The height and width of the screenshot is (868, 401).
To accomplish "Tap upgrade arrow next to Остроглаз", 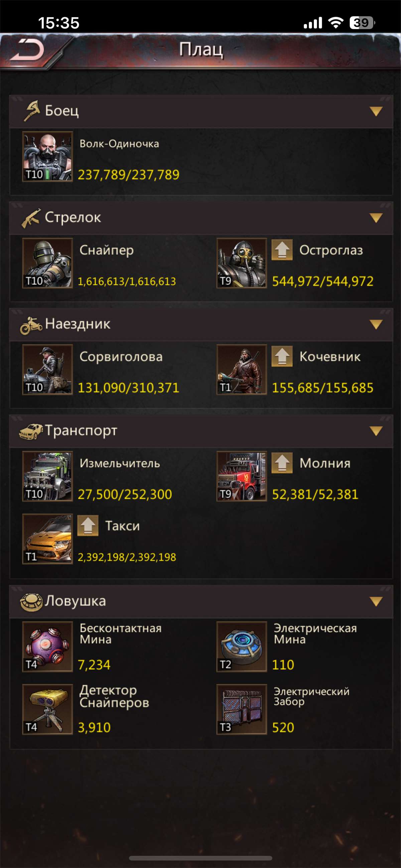I will [x=282, y=250].
